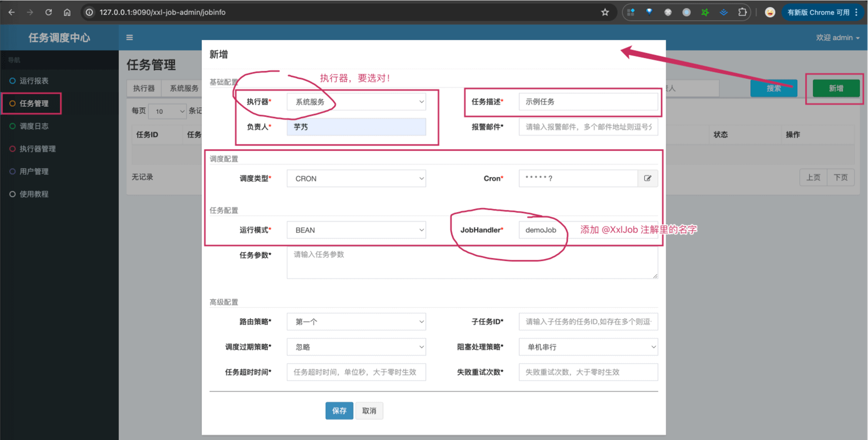Expand the 调度类型 CRON dropdown

[356, 178]
